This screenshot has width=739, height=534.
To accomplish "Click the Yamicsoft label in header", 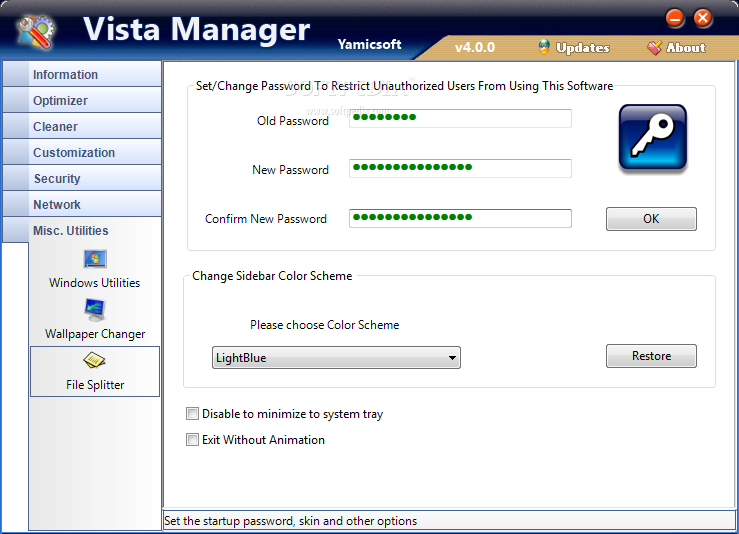I will point(370,44).
